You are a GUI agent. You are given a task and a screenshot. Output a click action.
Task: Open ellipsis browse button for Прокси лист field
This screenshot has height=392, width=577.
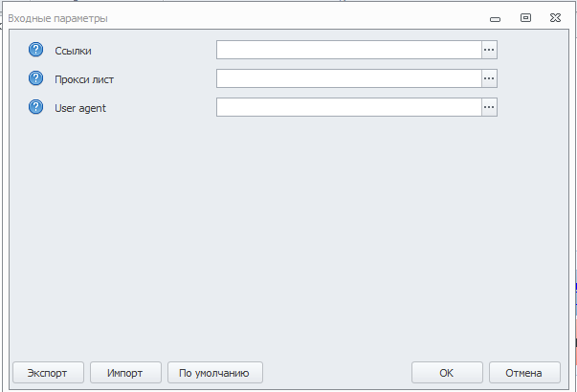(489, 78)
